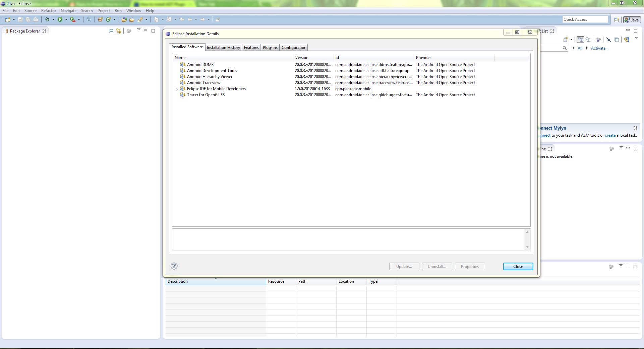Open the Package Explorer view menu arrow
The image size is (644, 349).
coord(138,30)
